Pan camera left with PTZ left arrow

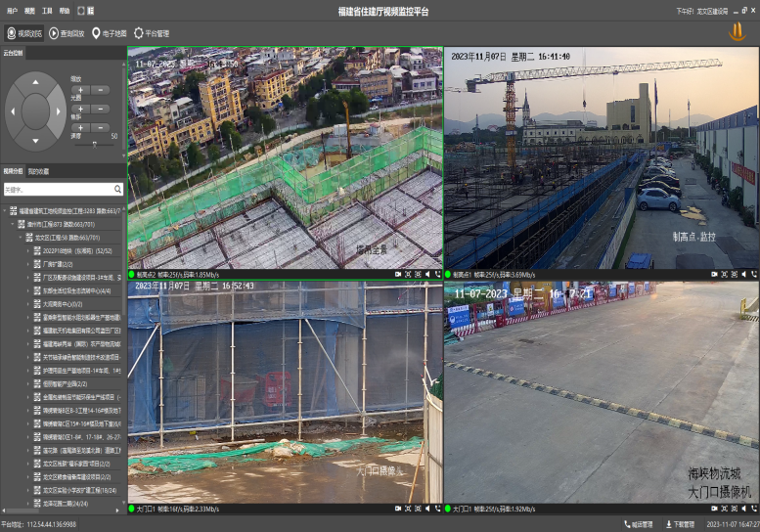pyautogui.click(x=13, y=111)
